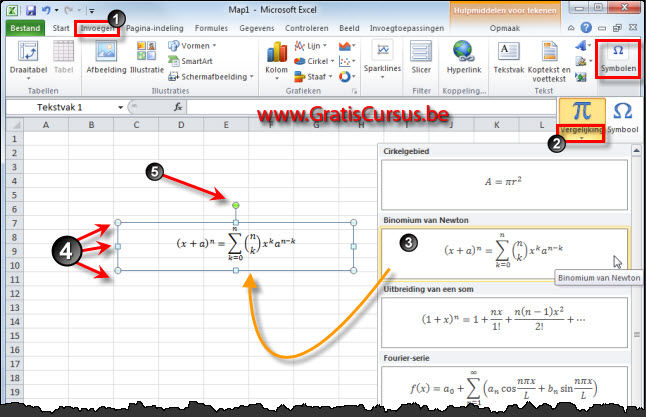Image resolution: width=646 pixels, height=417 pixels.
Task: Open the Illustratie clip art option
Action: tap(147, 58)
